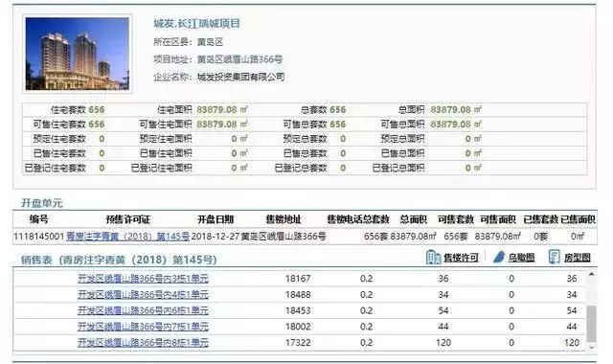Open link for 3栋1单元 building
Image resolution: width=613 pixels, height=364 pixels.
point(143,279)
